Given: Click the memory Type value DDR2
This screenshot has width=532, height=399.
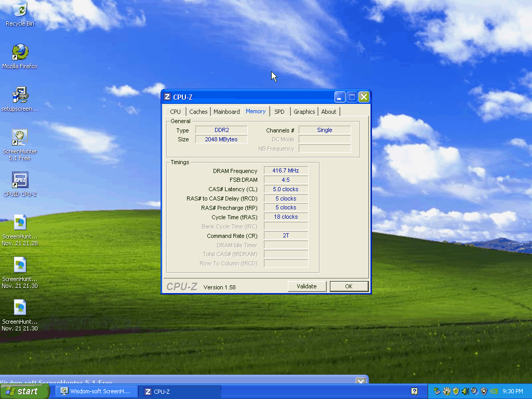Looking at the screenshot, I should (221, 130).
